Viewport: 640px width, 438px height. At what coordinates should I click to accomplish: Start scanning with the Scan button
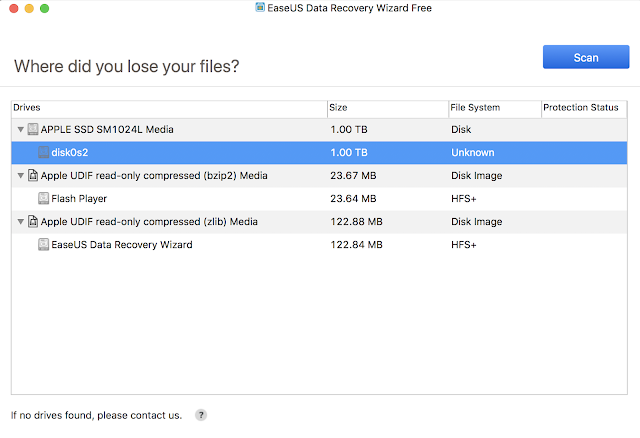585,57
